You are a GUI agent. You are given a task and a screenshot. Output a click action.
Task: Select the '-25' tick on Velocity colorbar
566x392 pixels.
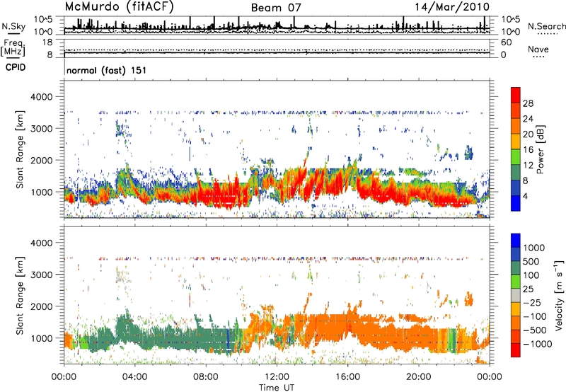coord(533,302)
